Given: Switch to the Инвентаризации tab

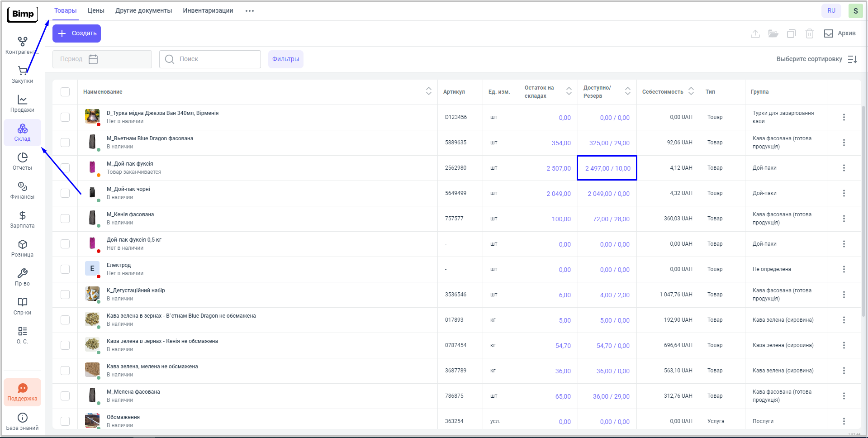Looking at the screenshot, I should [x=208, y=10].
